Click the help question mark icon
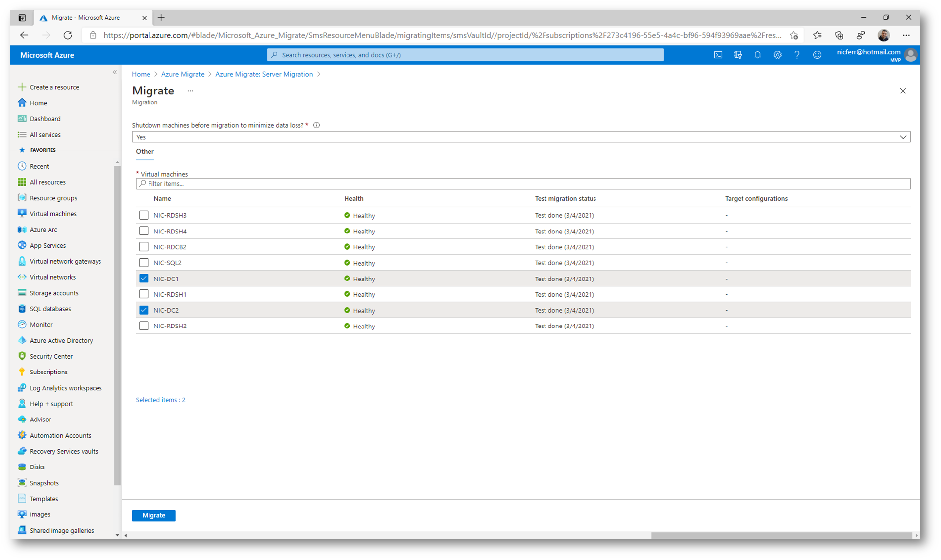The height and width of the screenshot is (560, 941). pyautogui.click(x=797, y=55)
